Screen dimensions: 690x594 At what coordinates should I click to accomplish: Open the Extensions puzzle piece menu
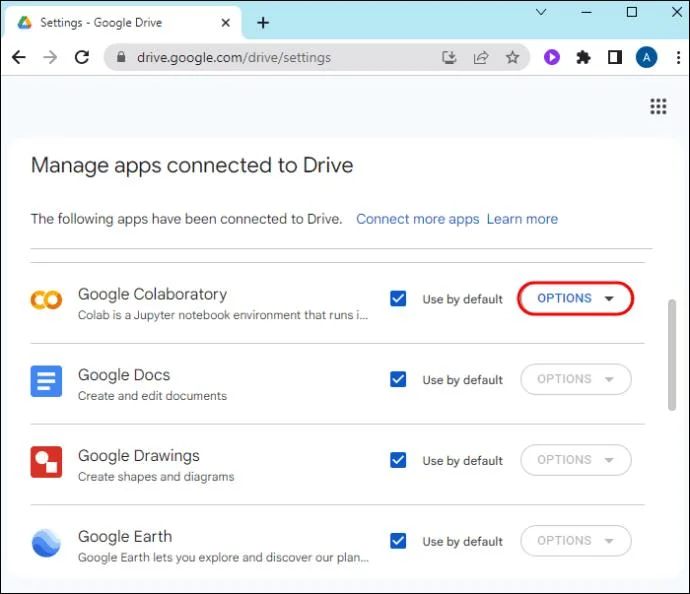[x=583, y=57]
